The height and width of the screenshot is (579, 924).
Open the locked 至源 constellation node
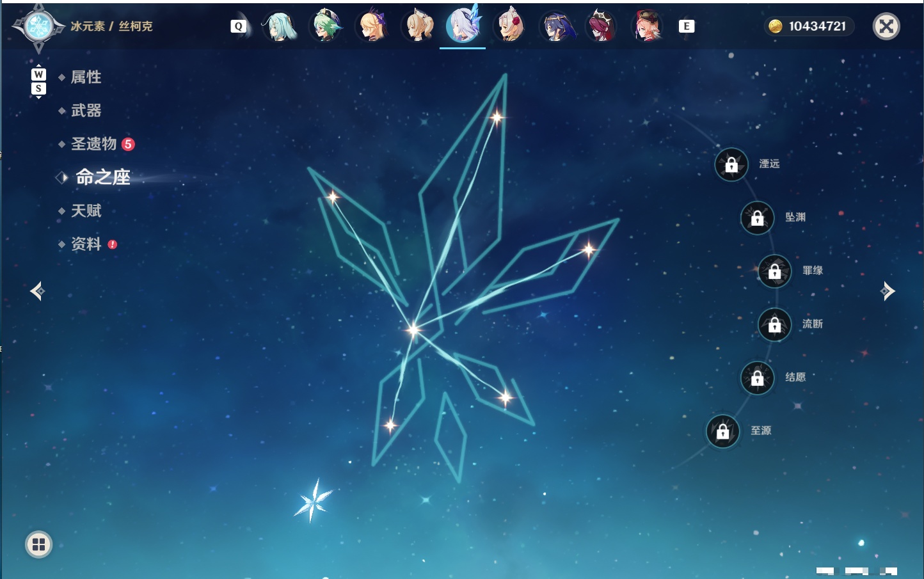pyautogui.click(x=723, y=431)
